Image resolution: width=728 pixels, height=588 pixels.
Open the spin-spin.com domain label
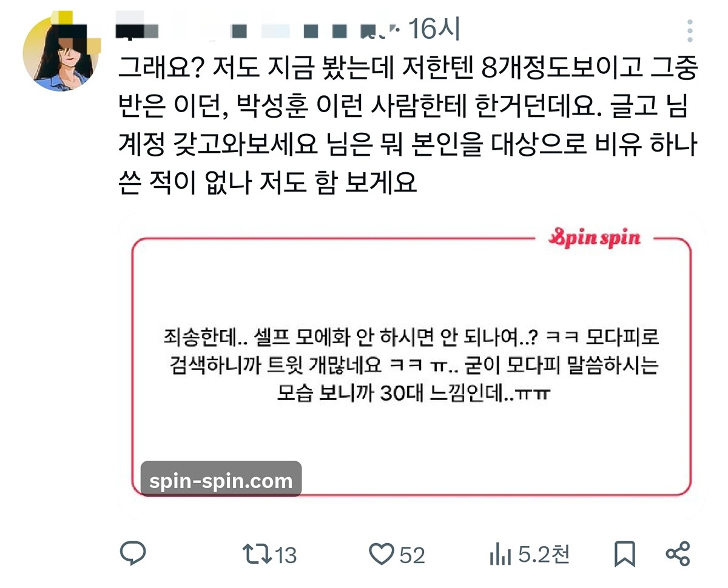[221, 480]
